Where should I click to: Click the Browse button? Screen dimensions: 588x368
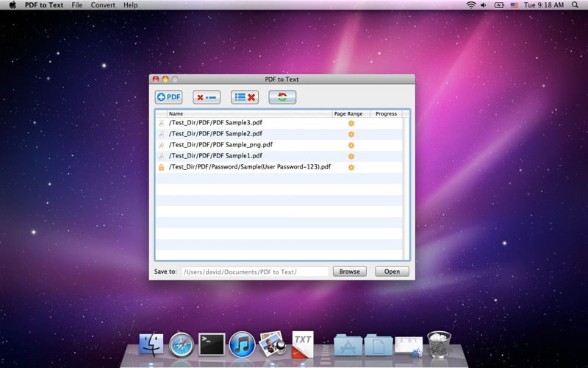click(350, 272)
